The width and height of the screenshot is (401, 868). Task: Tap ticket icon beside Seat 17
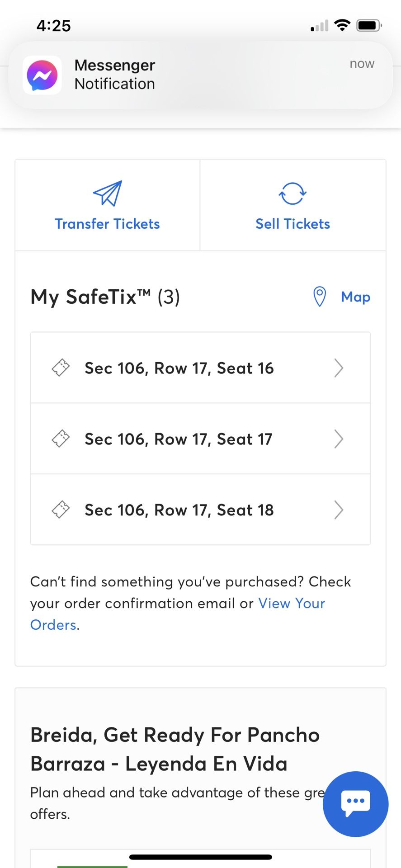61,439
